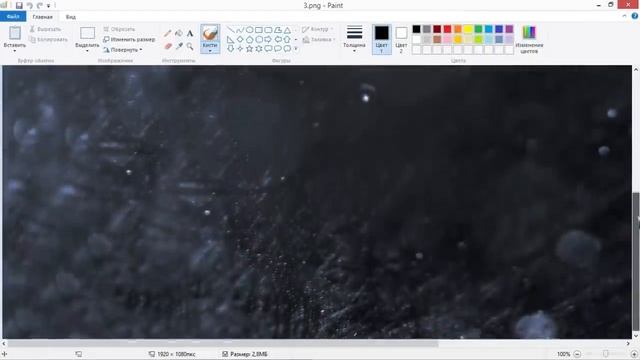Click the Copy (Копировать) button
Screen dimensions: 640x360
48,40
